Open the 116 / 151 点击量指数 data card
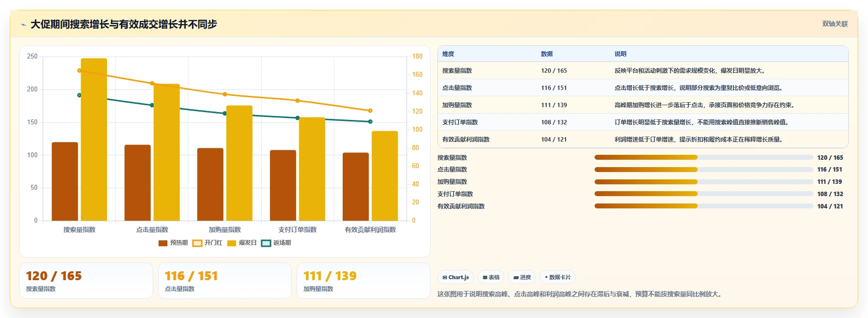Screen dimensions: 868x318 click(225, 281)
